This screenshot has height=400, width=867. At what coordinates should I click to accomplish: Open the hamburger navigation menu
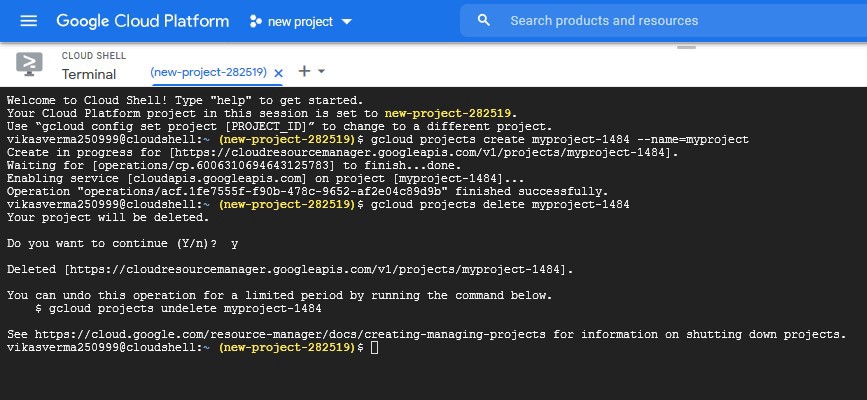tap(29, 21)
